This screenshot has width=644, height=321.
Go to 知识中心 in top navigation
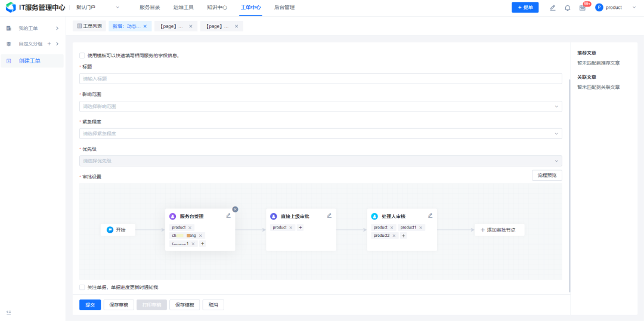click(x=217, y=7)
